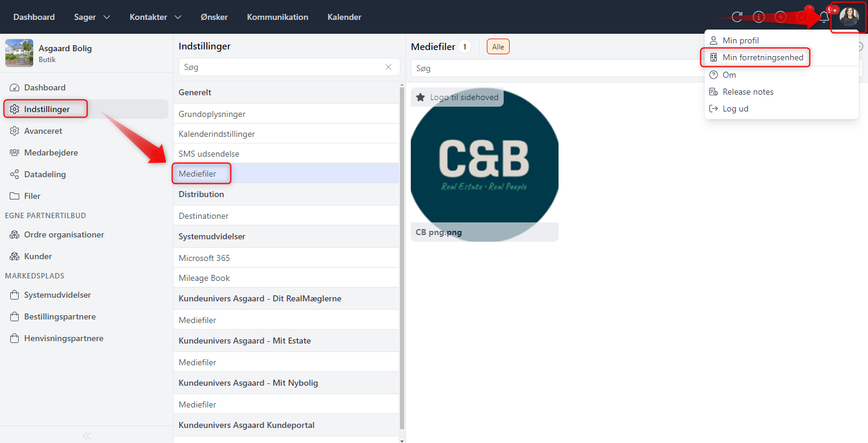Click the Systemudvidelser section heading in settings list
Screen dimensions: 868x443
[211, 236]
